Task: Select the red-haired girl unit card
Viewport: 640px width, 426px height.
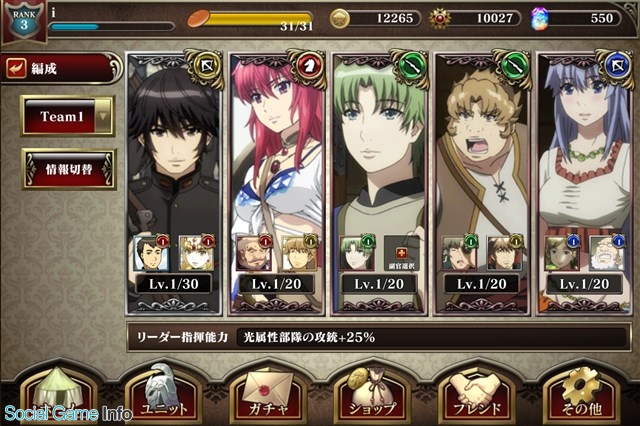Action: (277, 184)
